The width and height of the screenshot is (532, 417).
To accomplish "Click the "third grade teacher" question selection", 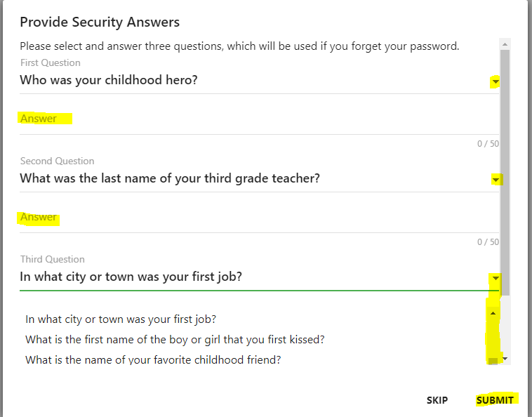I will [x=170, y=178].
